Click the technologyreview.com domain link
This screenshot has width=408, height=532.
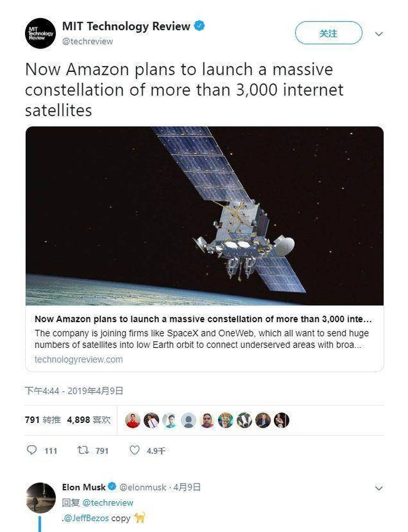pos(79,359)
